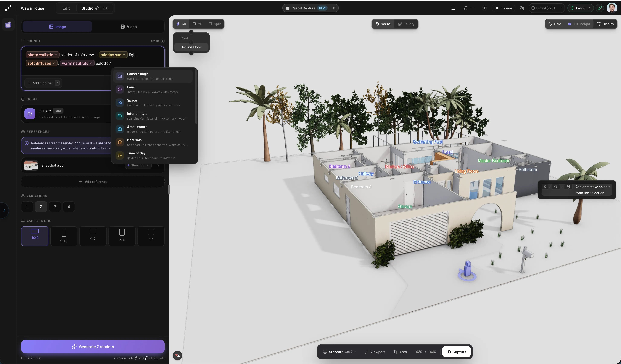Switch to 2D view mode
This screenshot has height=364, width=621.
pos(197,24)
